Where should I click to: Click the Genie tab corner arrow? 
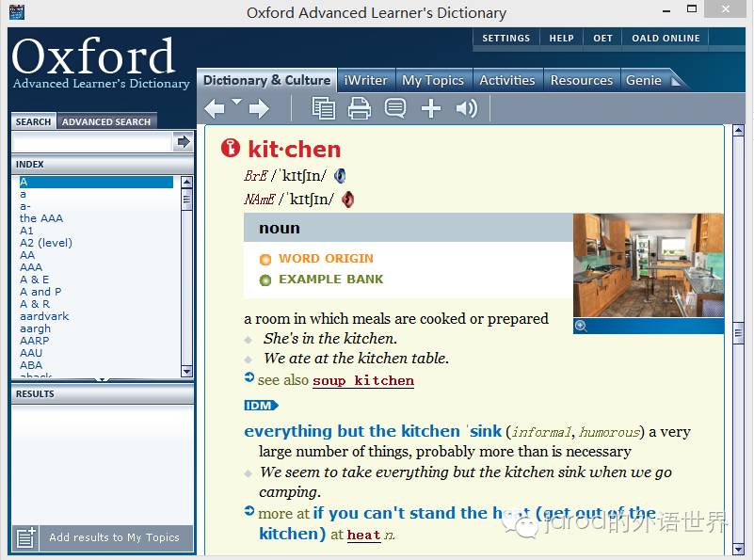[x=676, y=81]
